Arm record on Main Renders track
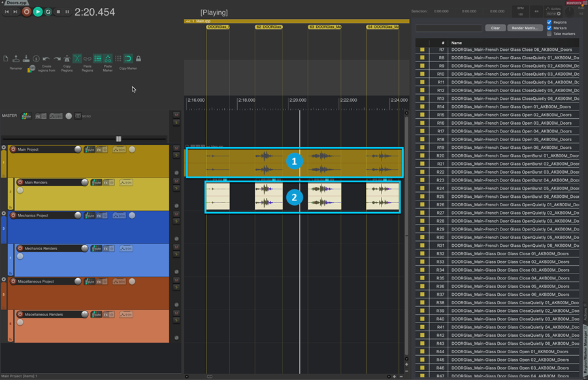This screenshot has width=588, height=380. (x=20, y=183)
